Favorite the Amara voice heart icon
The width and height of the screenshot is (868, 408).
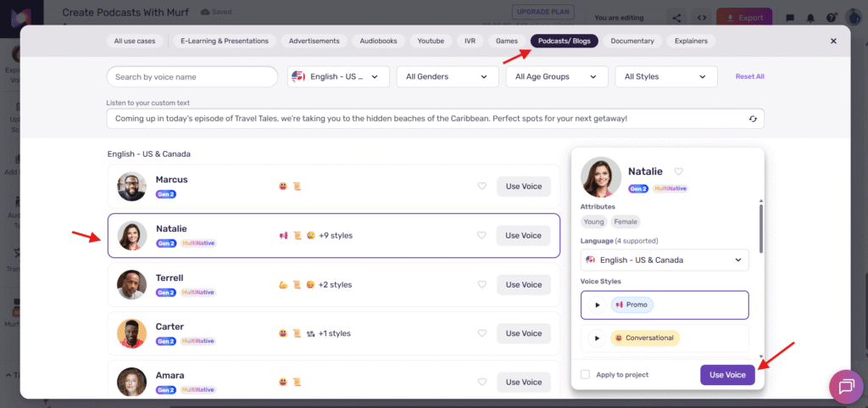[482, 382]
